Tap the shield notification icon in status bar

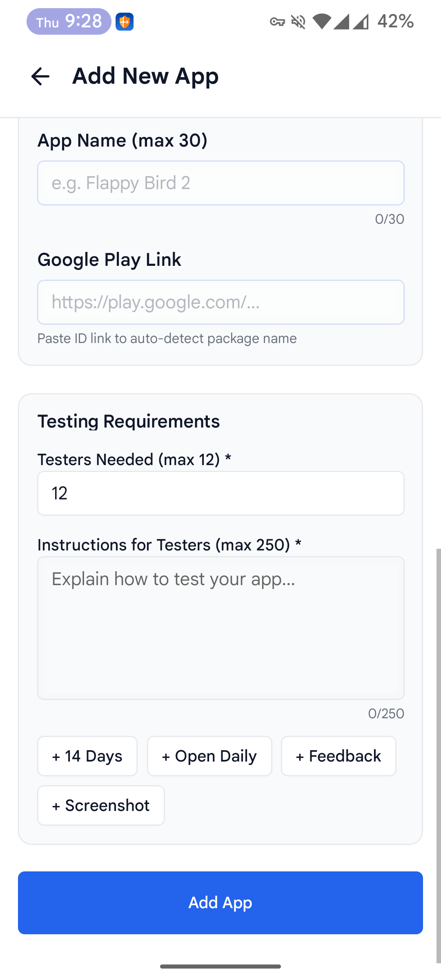(125, 22)
